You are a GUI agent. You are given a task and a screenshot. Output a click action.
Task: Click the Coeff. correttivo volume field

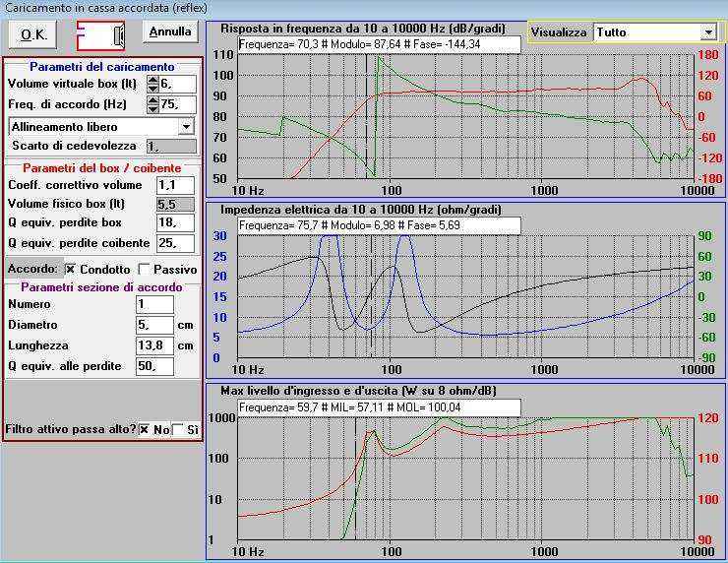tap(175, 185)
